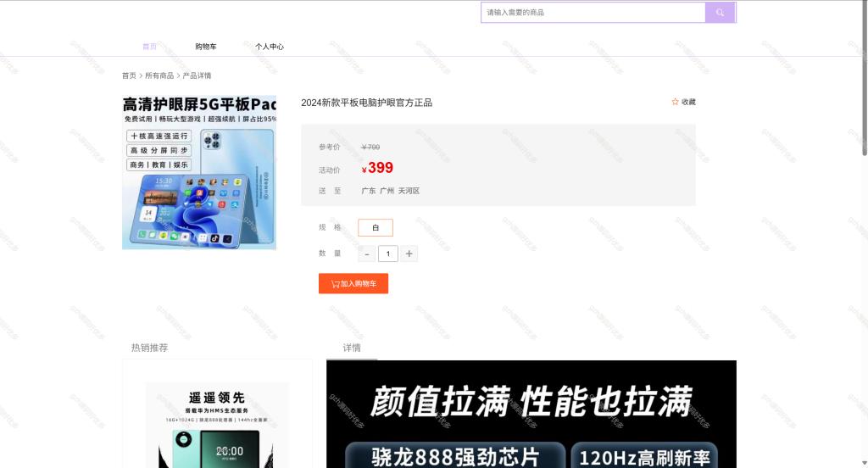868x468 pixels.
Task: Go to 首页 in the breadcrumb
Action: [129, 75]
